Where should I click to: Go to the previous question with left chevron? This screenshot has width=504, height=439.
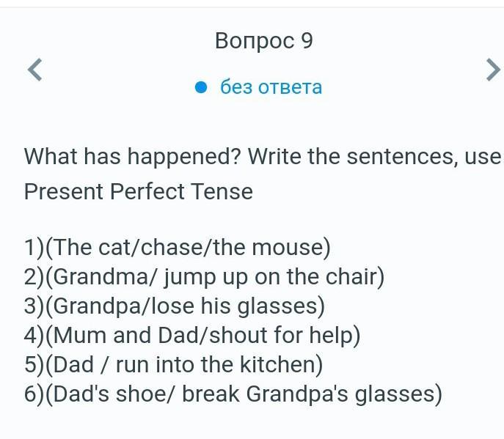pos(35,70)
